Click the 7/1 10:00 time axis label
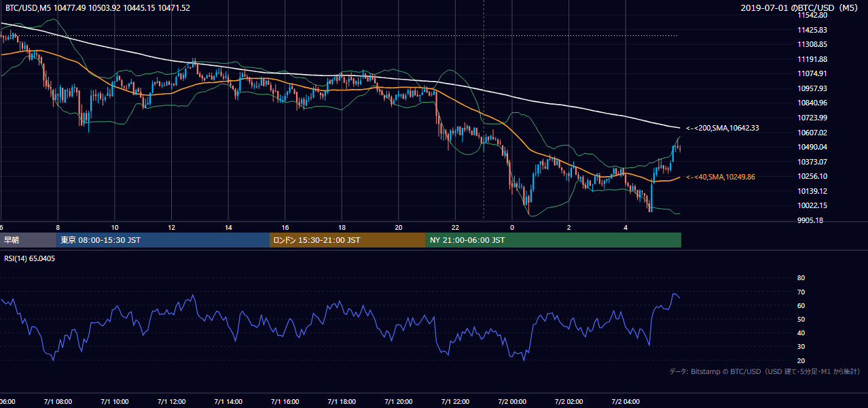This screenshot has height=408, width=868. tap(115, 402)
